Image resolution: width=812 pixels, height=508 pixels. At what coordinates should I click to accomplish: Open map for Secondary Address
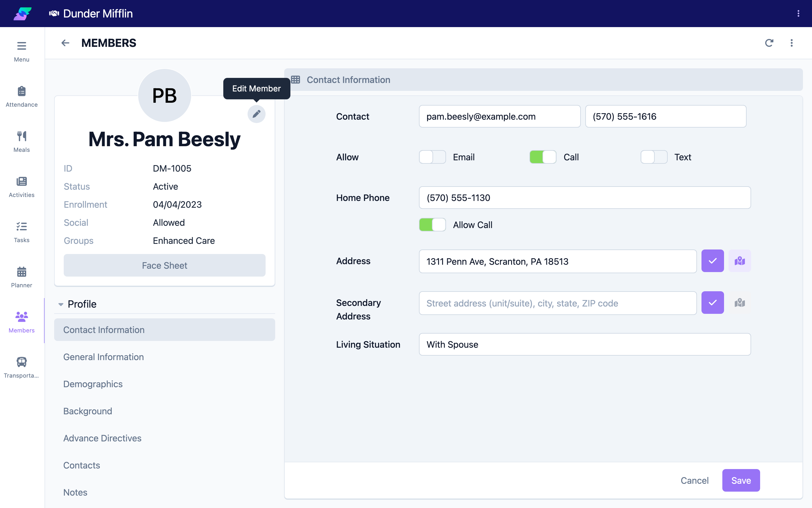coord(740,303)
